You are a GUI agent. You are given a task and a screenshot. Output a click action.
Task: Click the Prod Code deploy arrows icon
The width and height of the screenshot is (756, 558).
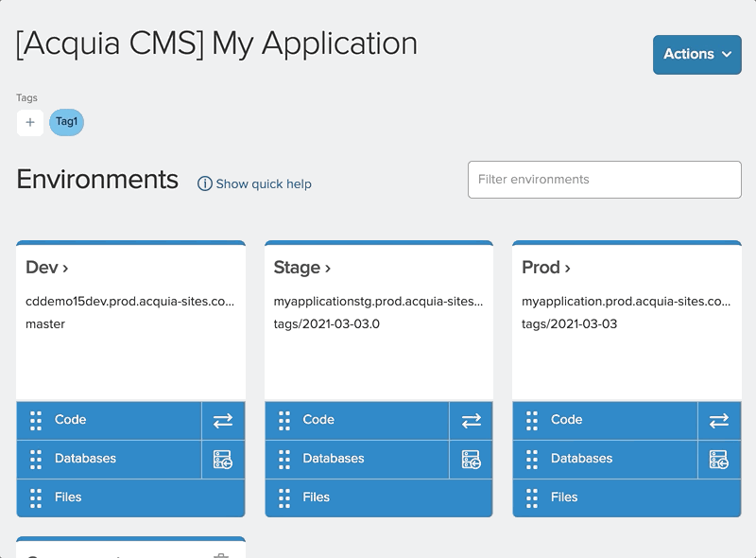pyautogui.click(x=719, y=421)
